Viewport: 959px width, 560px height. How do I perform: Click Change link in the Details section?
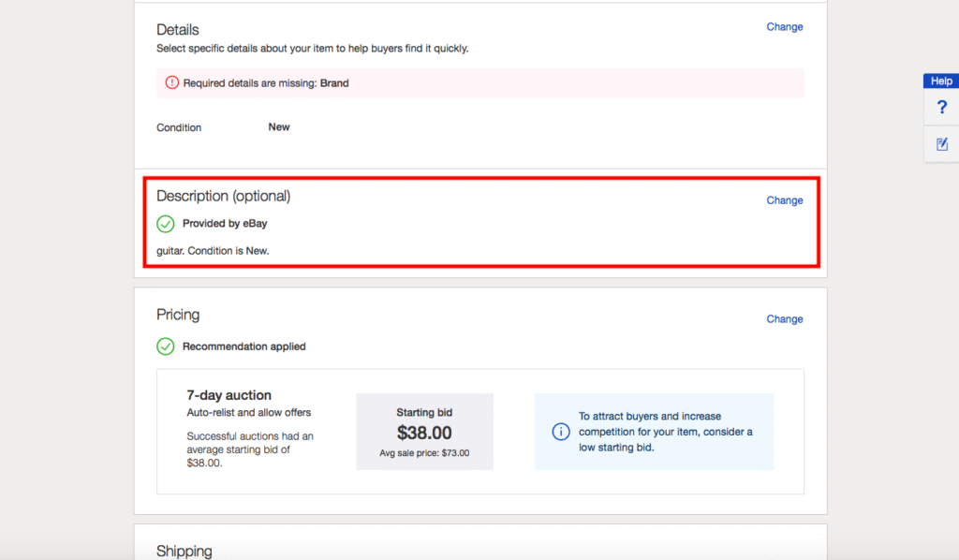click(784, 27)
